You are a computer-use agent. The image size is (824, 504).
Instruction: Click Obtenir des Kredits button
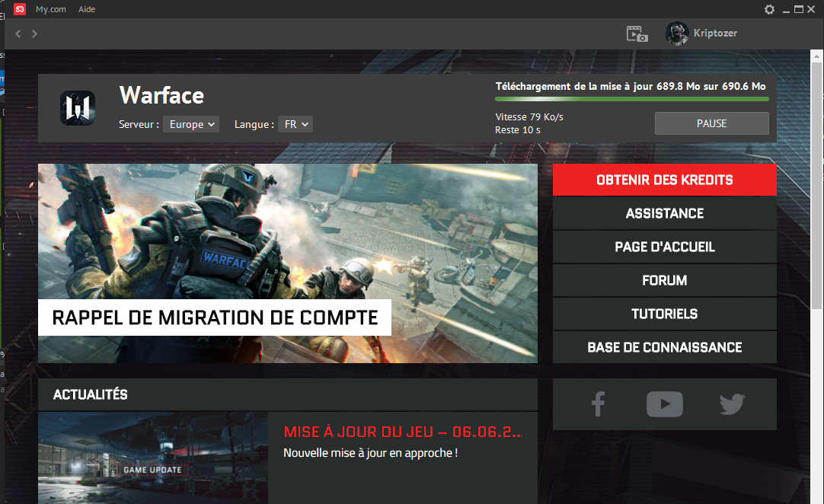664,180
